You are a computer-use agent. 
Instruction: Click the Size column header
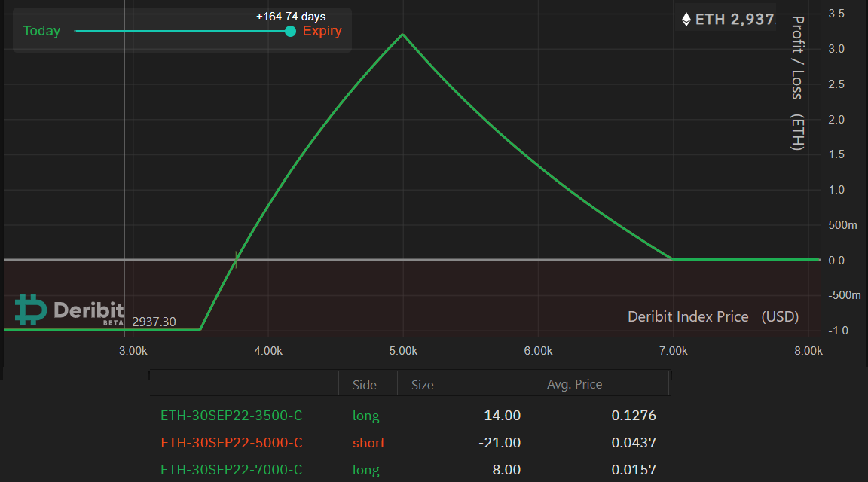point(422,385)
